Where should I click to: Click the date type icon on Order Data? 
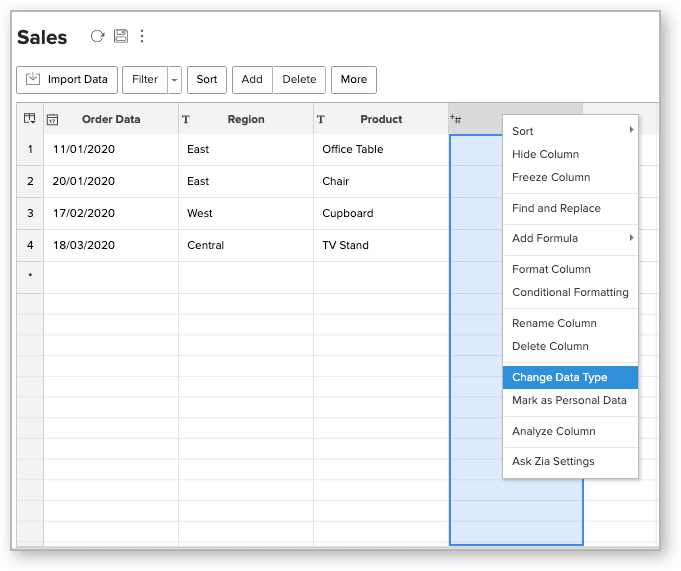52,120
